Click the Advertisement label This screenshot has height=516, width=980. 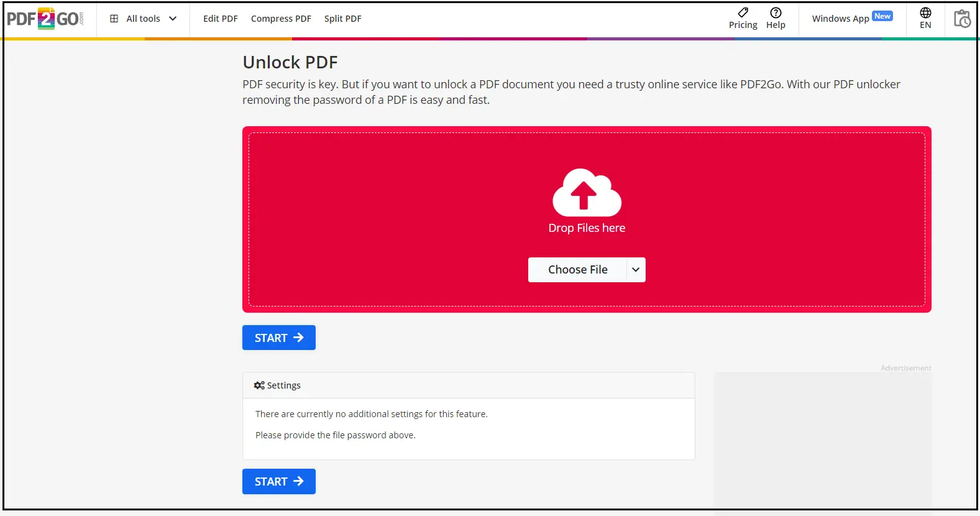click(905, 368)
